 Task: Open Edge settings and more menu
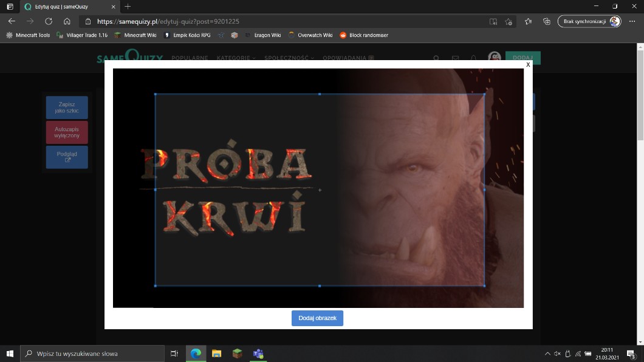tap(632, 21)
